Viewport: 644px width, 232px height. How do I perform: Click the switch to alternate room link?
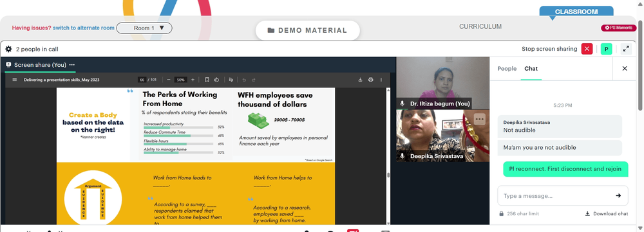click(83, 28)
